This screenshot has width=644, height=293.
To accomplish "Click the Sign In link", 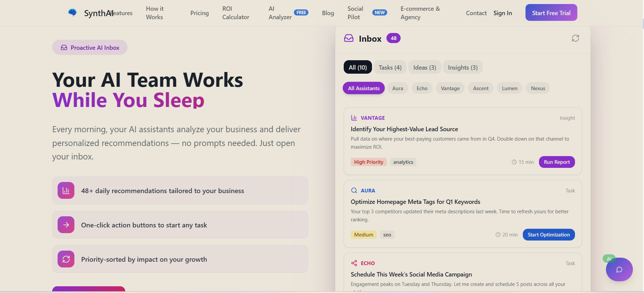I will 503,13.
